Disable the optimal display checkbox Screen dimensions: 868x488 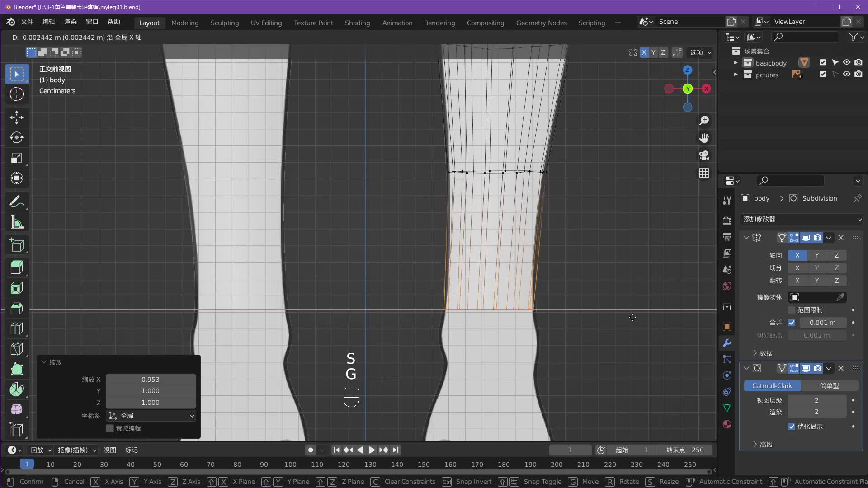(792, 427)
